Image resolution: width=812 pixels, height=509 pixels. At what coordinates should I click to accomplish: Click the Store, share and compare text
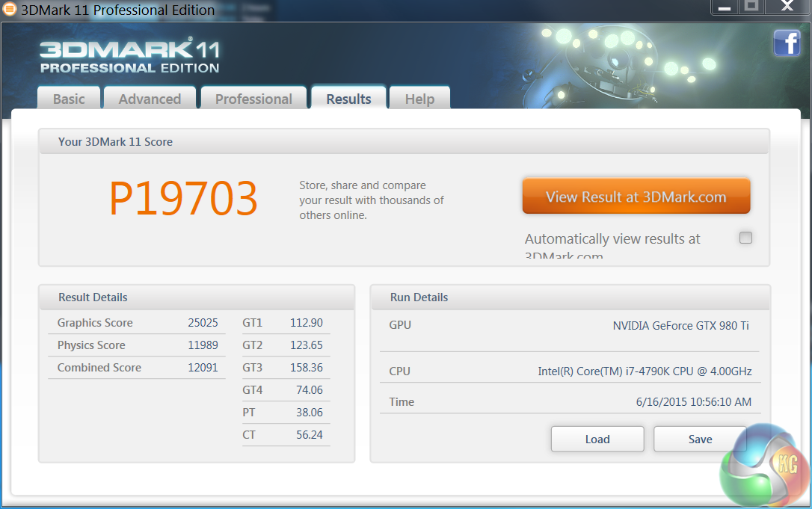pos(372,200)
